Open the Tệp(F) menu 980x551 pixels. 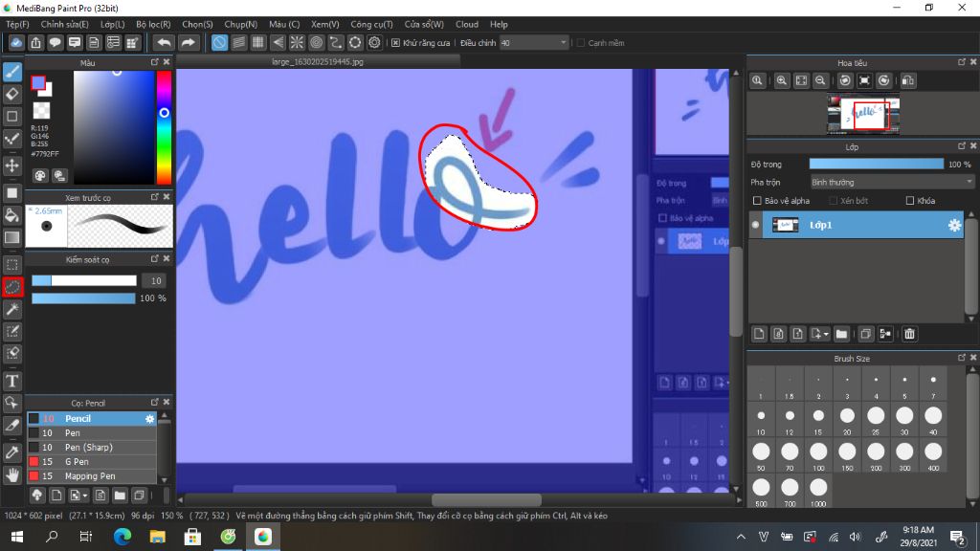coord(17,24)
